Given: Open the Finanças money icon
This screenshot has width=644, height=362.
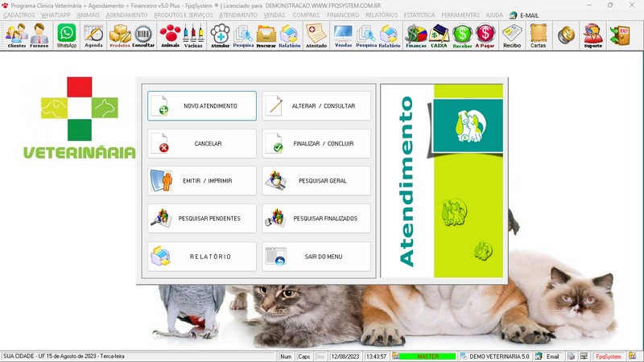Looking at the screenshot, I should pyautogui.click(x=416, y=35).
